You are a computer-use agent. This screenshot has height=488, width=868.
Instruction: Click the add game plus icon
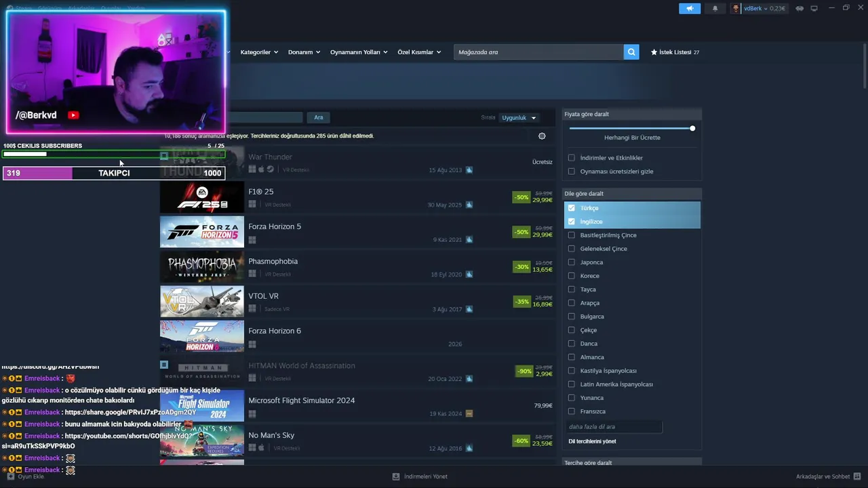(10, 476)
